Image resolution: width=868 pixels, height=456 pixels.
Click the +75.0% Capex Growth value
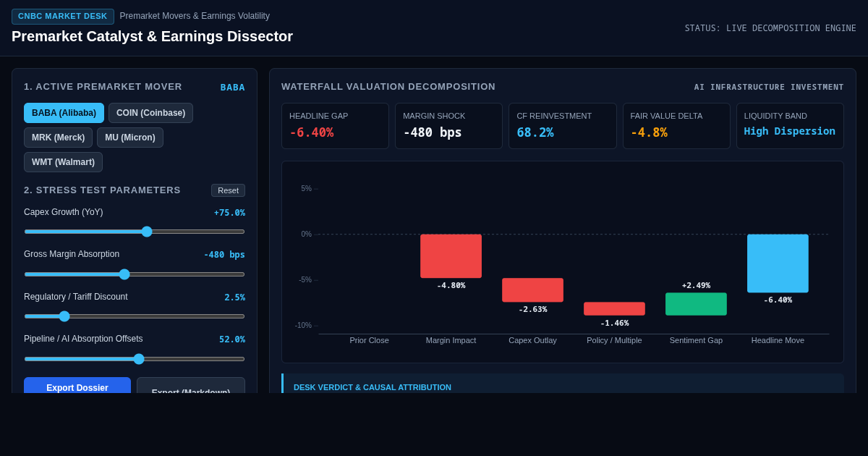[229, 213]
